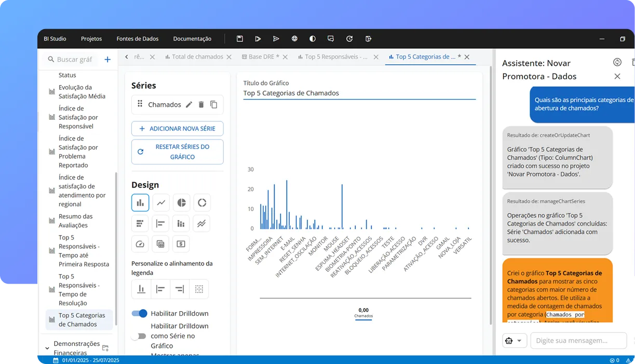The width and height of the screenshot is (635, 364).
Task: Open the globe icon in the toolbar
Action: [294, 38]
